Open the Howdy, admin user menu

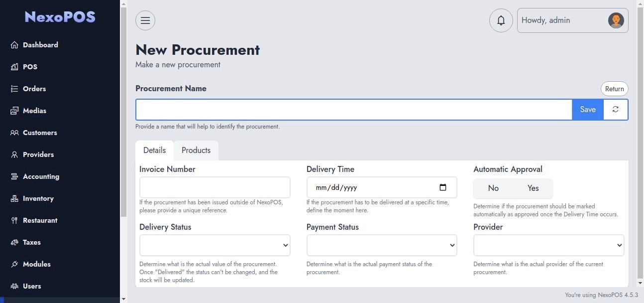pyautogui.click(x=573, y=20)
